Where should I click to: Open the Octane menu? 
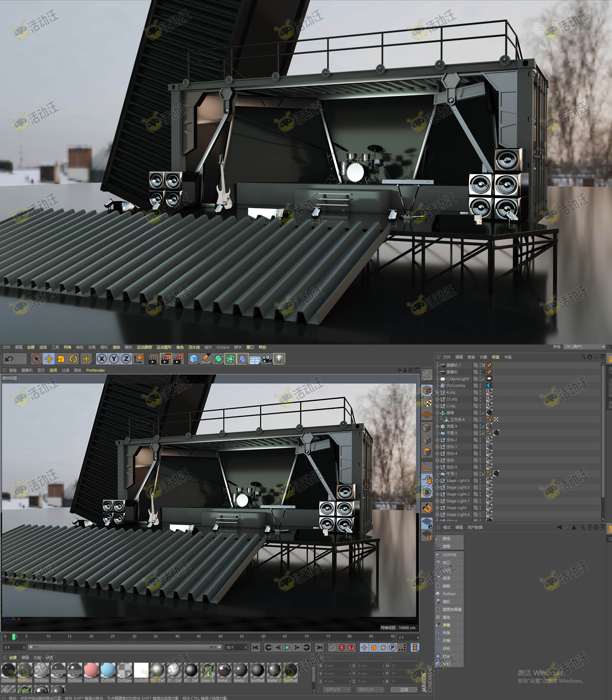coord(223,347)
